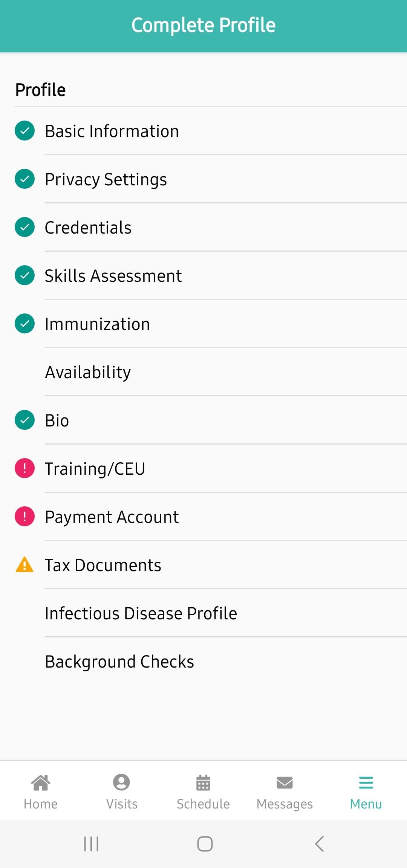This screenshot has width=407, height=868.
Task: Tap the Menu hamburger icon
Action: (x=366, y=782)
